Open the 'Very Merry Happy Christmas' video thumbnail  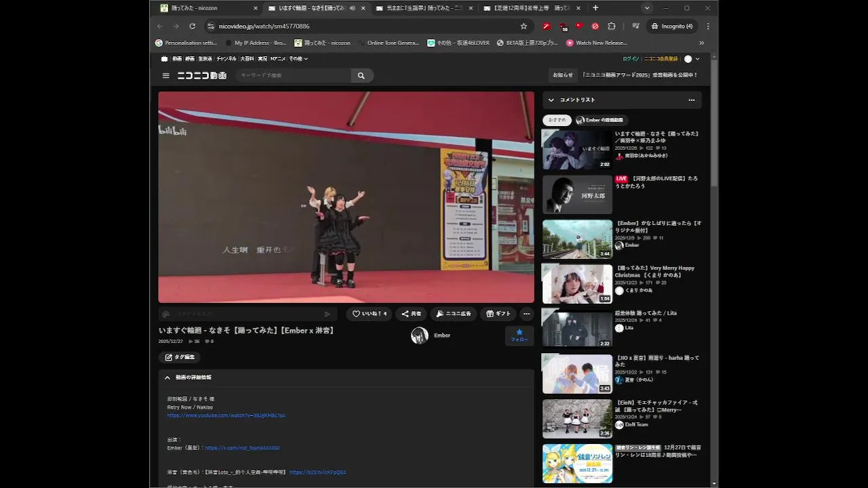point(577,284)
